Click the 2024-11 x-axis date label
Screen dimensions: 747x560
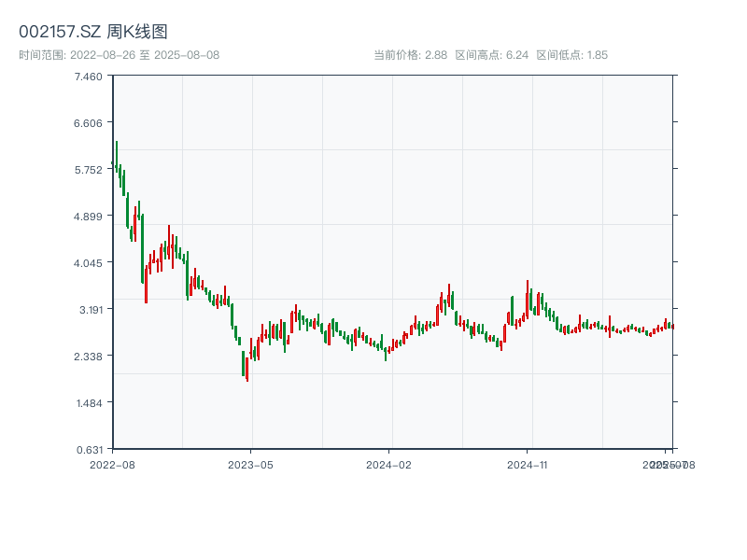(x=528, y=464)
